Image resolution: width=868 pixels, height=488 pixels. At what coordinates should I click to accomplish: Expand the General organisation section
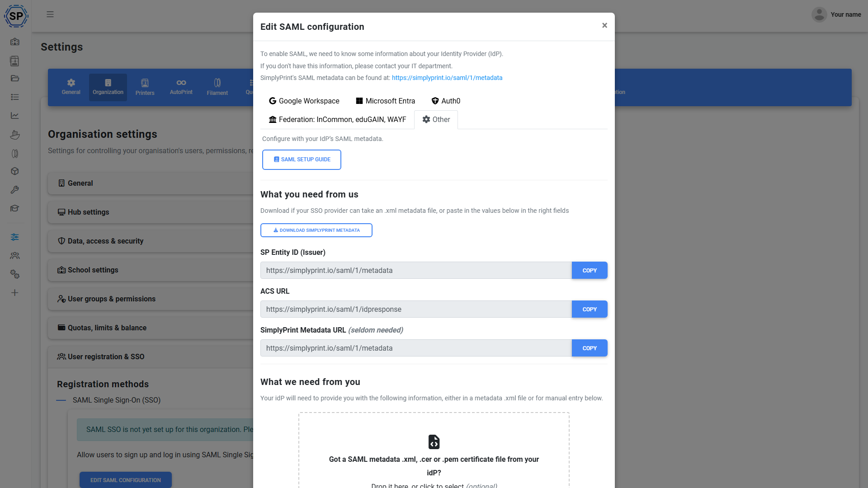pyautogui.click(x=151, y=183)
